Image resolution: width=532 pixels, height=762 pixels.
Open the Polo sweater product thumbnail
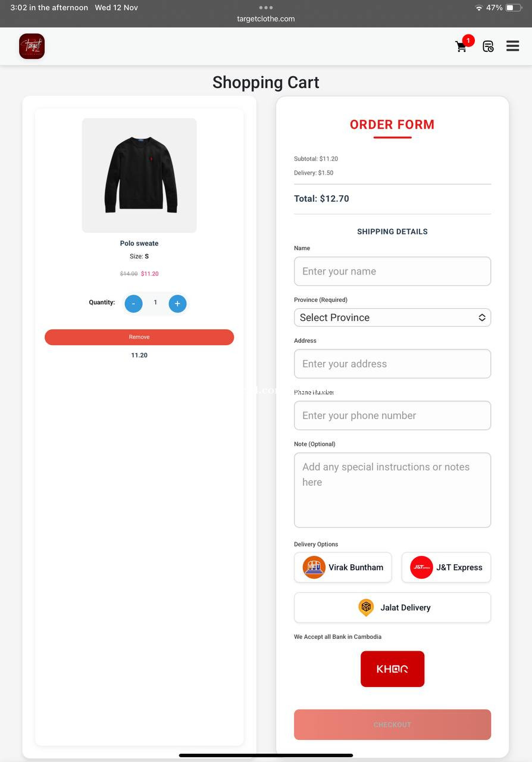[139, 175]
